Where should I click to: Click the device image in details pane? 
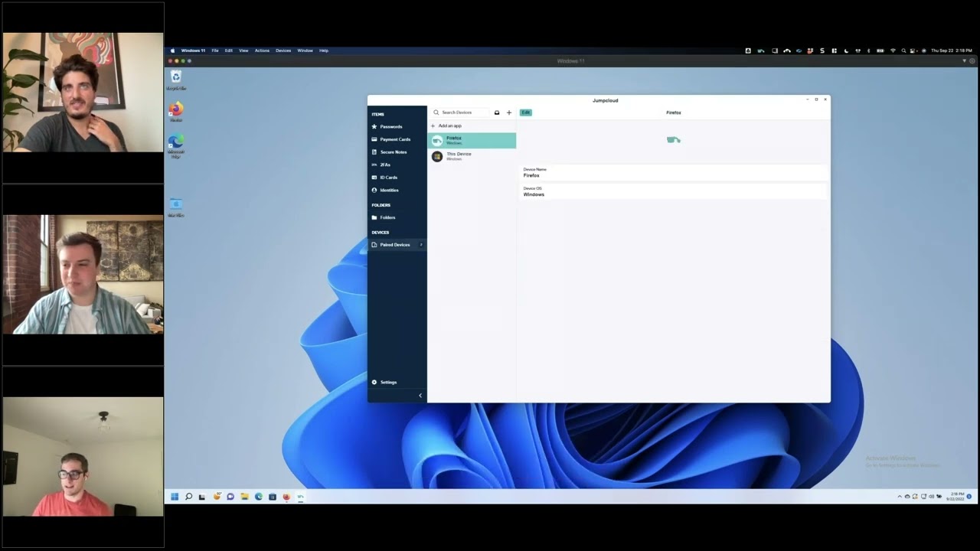[674, 140]
